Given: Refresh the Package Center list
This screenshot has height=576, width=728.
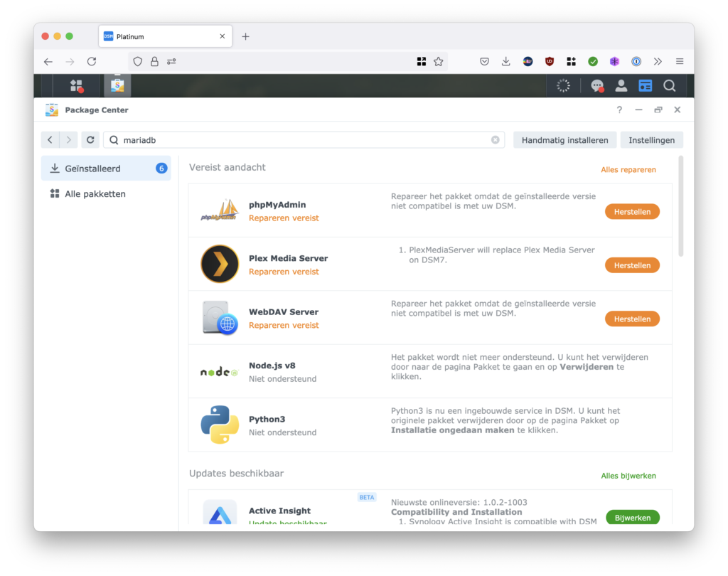Looking at the screenshot, I should (90, 140).
